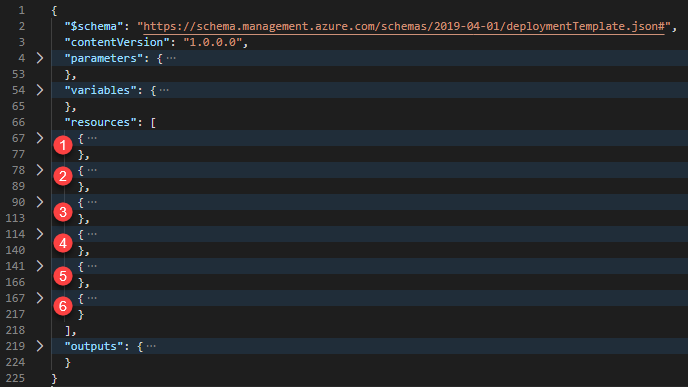
Task: Click the "parameters" key text
Action: pyautogui.click(x=104, y=58)
